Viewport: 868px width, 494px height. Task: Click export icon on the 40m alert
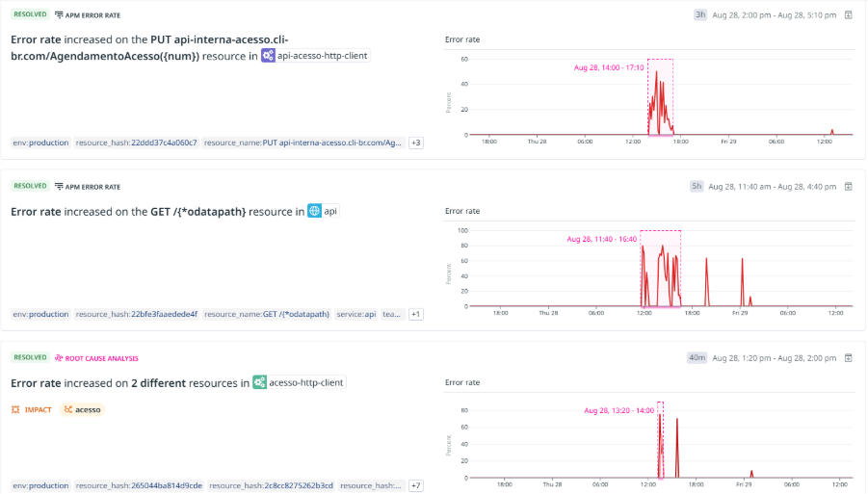pyautogui.click(x=849, y=357)
